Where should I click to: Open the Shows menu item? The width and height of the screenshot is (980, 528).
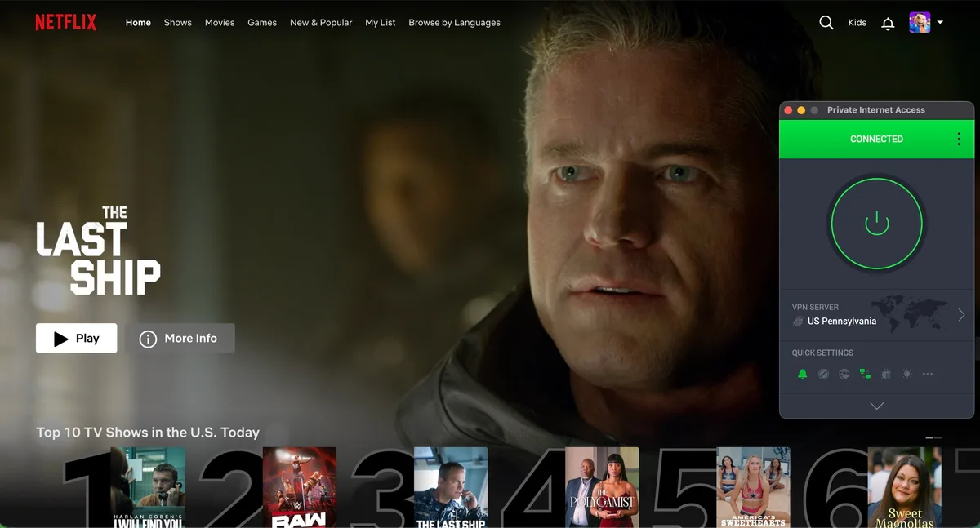pos(177,23)
